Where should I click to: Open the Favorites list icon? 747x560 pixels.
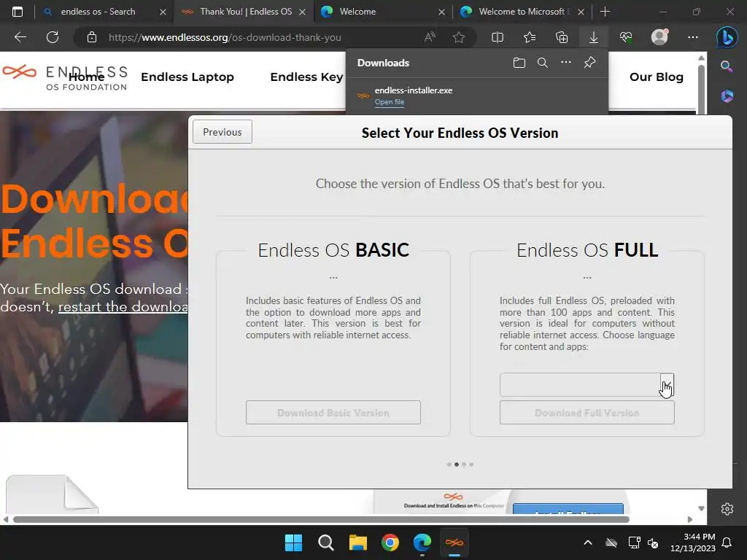coord(530,37)
